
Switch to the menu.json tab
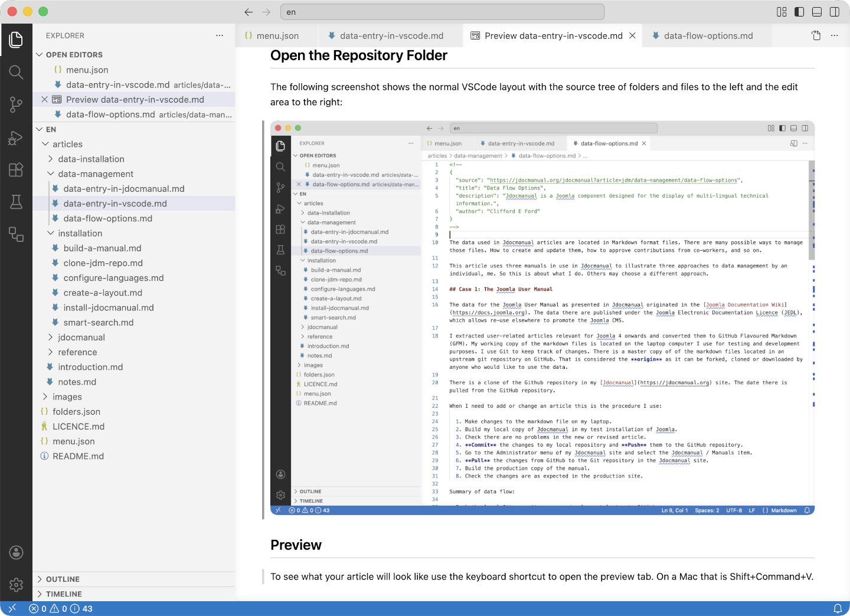(x=277, y=35)
